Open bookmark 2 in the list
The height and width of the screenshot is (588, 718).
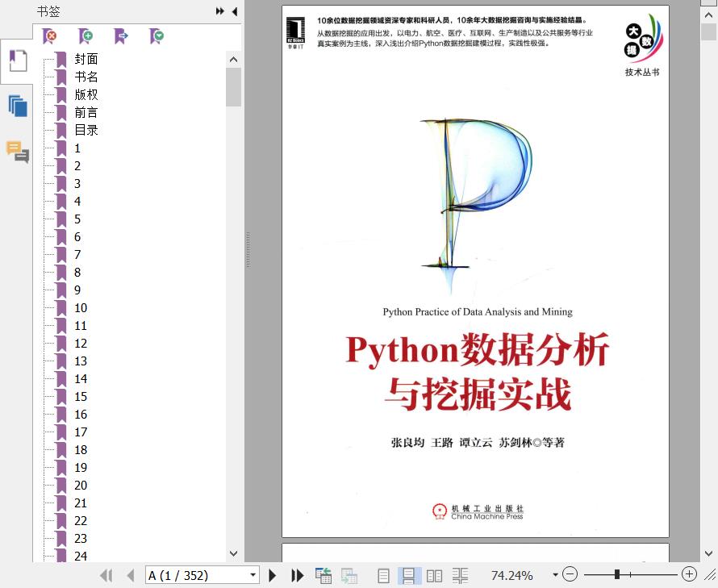[x=77, y=166]
